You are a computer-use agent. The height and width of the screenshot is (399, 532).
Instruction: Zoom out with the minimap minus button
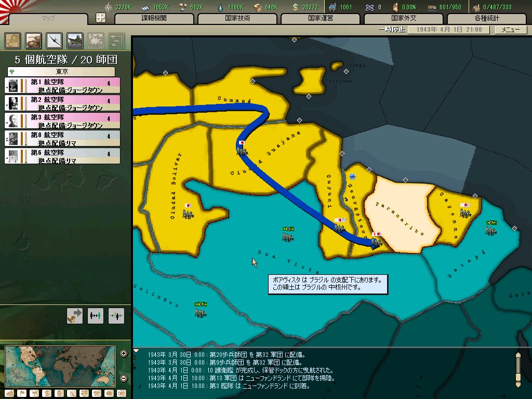tap(124, 378)
